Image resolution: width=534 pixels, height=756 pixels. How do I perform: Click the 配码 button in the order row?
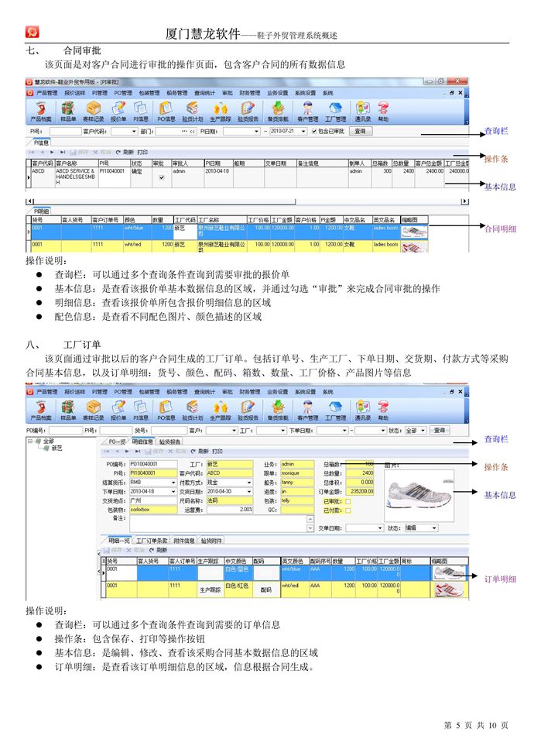pyautogui.click(x=265, y=589)
